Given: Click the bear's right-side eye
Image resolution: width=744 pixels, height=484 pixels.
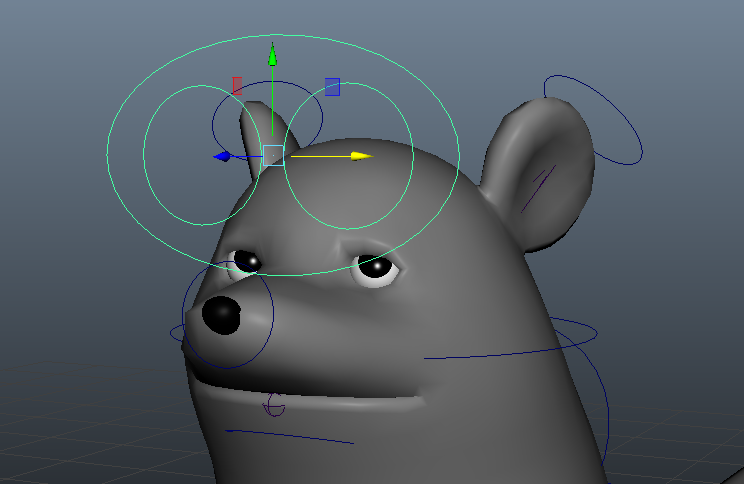Looking at the screenshot, I should tap(376, 267).
